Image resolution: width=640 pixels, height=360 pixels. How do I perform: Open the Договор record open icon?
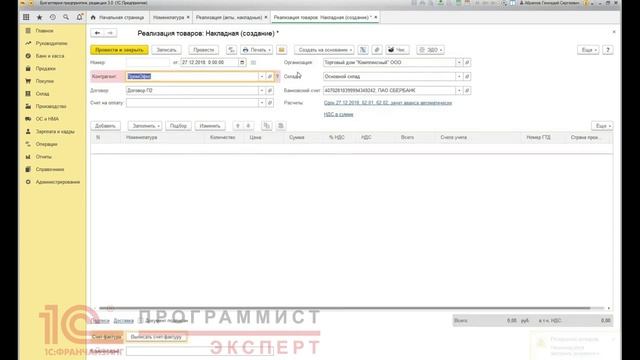[269, 90]
